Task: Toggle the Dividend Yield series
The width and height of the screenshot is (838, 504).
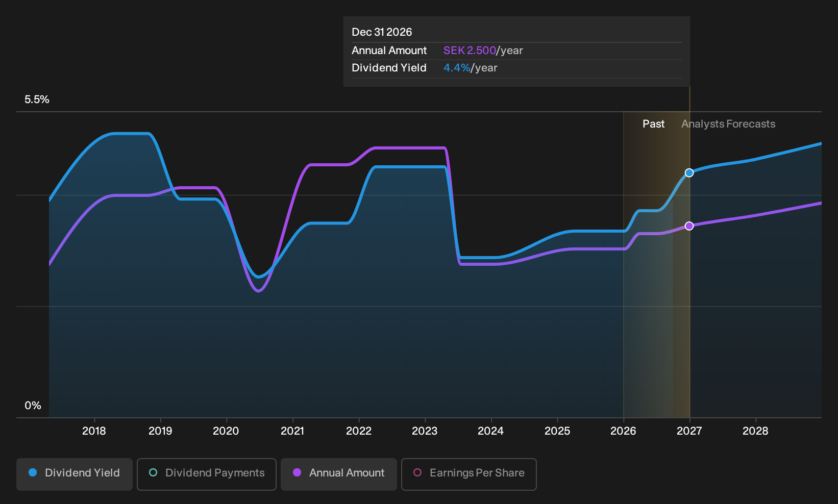Action: (75, 474)
